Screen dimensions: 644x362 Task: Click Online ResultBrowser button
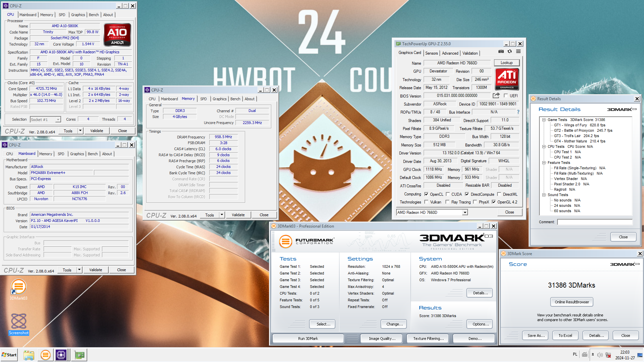point(572,302)
